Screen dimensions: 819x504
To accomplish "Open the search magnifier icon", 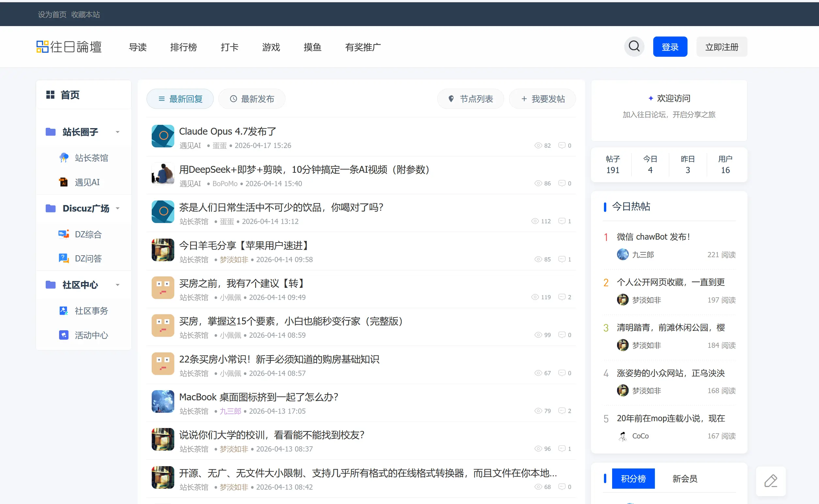I will (634, 46).
